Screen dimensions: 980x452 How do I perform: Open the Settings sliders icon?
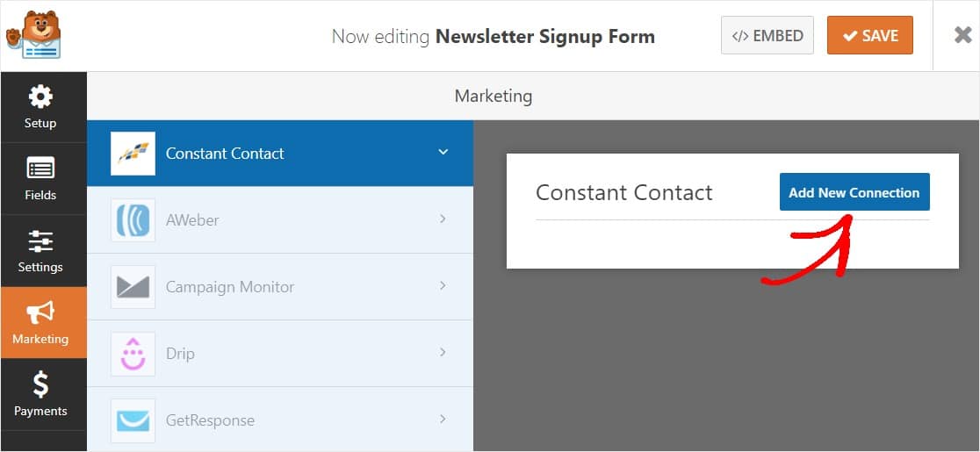[40, 240]
